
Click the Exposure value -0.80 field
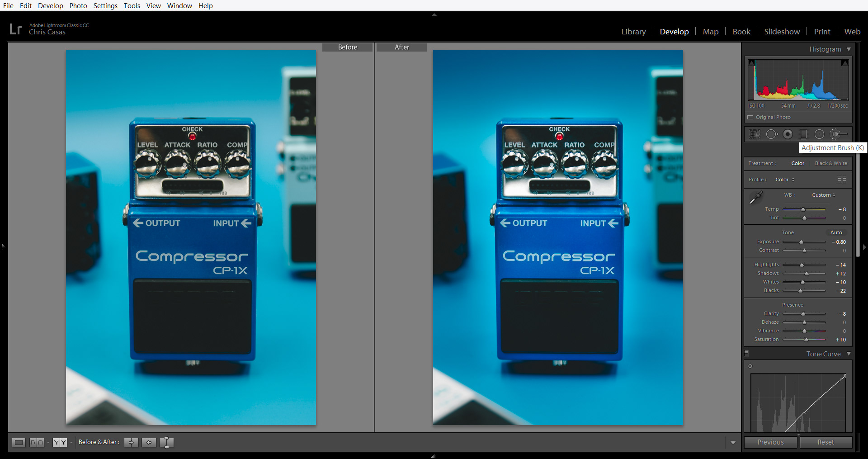839,242
